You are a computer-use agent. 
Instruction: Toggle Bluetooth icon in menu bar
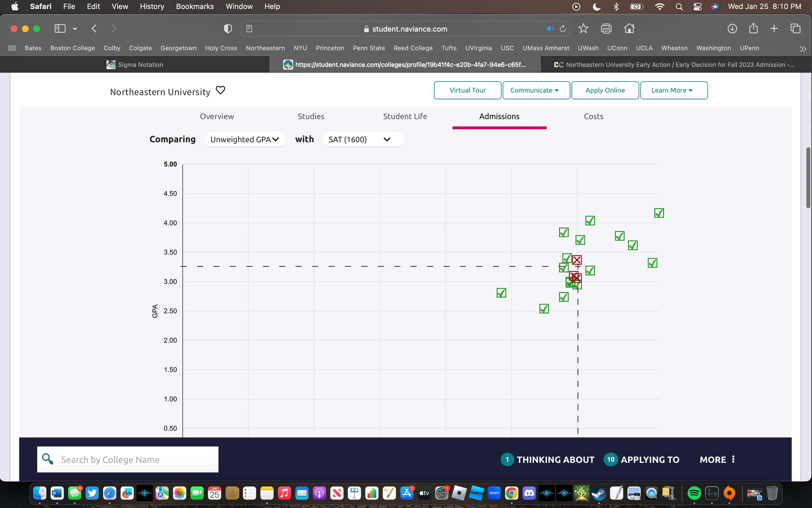pos(616,6)
